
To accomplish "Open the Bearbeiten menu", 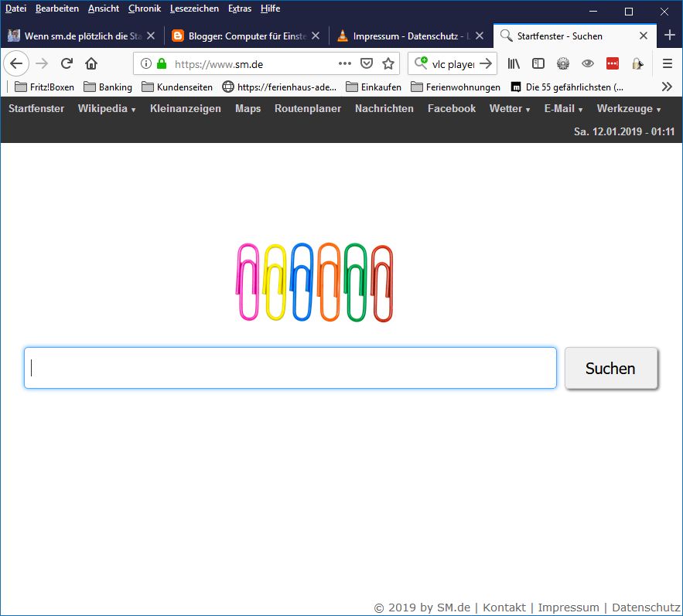I will [57, 9].
